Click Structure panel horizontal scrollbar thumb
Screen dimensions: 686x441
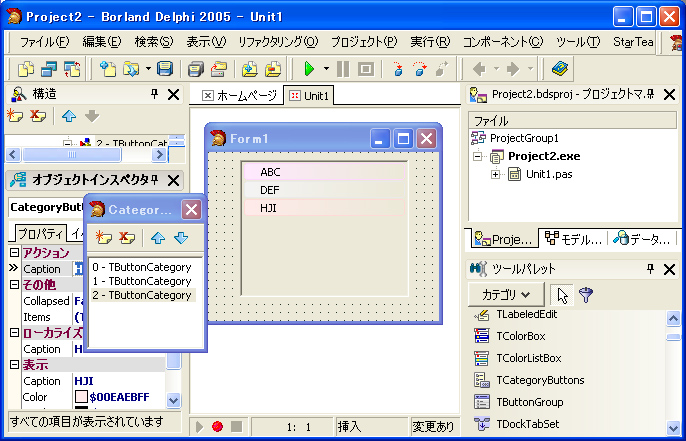point(72,154)
